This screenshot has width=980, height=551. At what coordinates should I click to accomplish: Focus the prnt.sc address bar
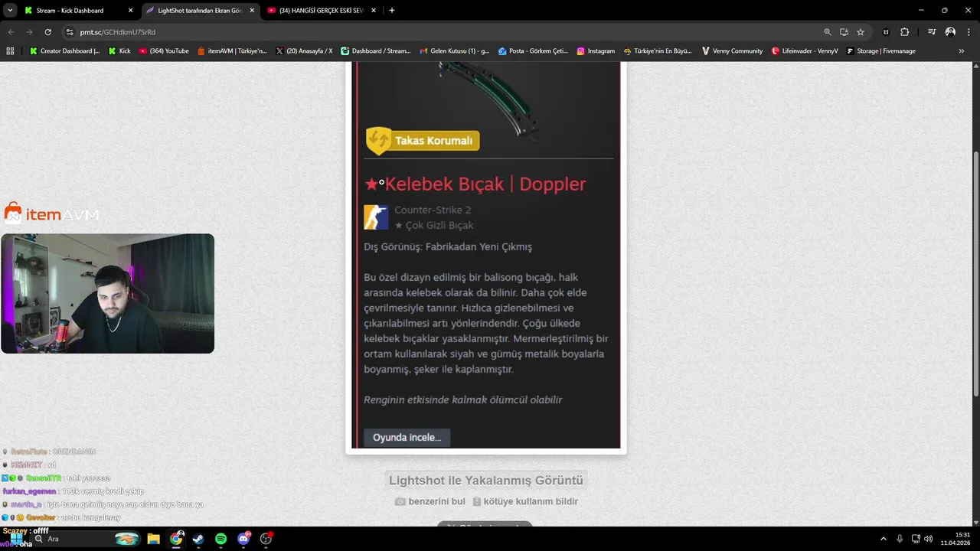(444, 32)
